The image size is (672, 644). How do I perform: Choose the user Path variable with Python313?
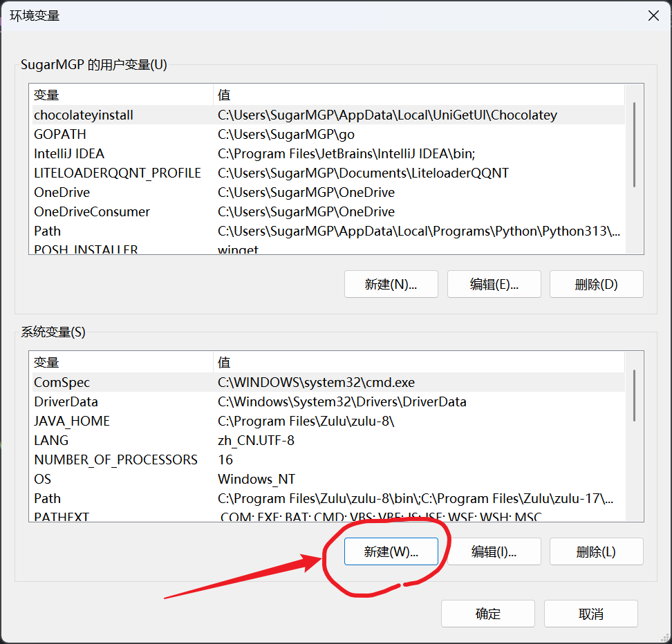[x=48, y=231]
